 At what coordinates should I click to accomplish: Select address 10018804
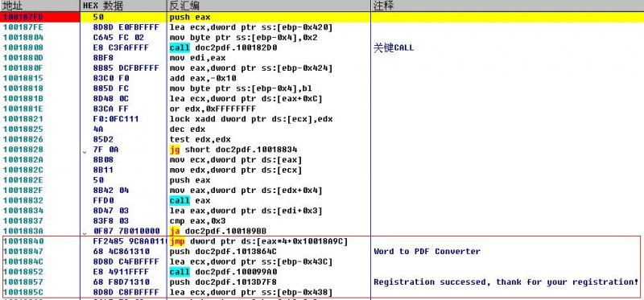(x=23, y=38)
